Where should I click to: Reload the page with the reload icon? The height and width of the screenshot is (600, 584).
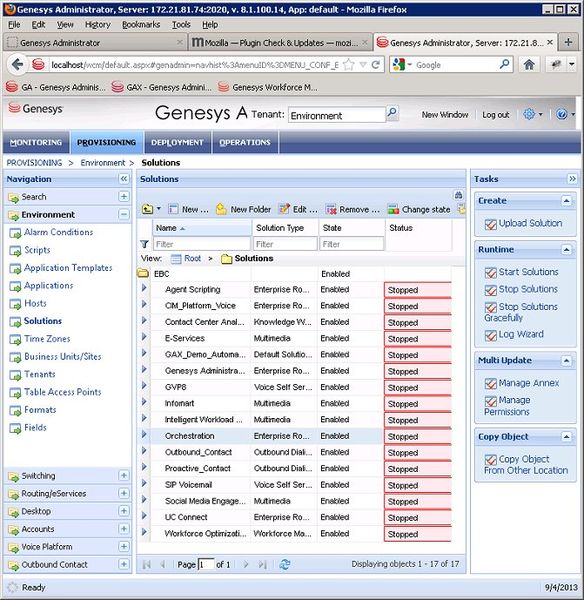376,64
